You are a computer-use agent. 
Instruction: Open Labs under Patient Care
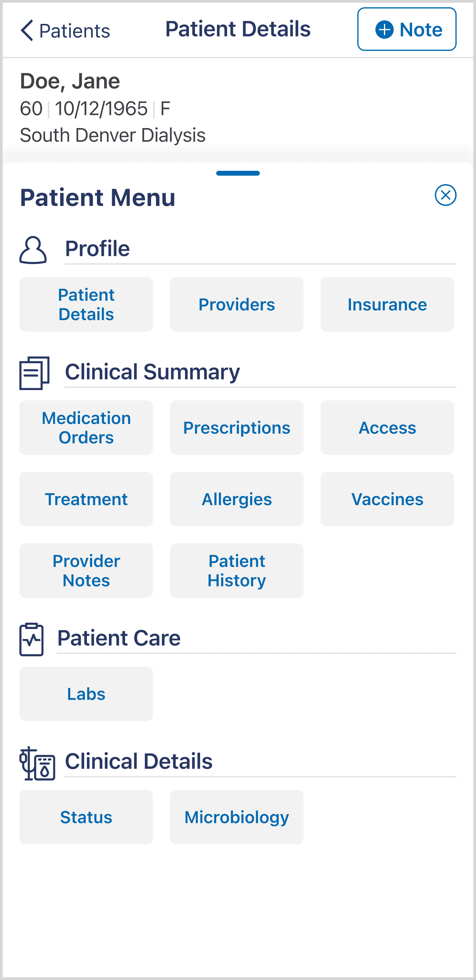(86, 694)
